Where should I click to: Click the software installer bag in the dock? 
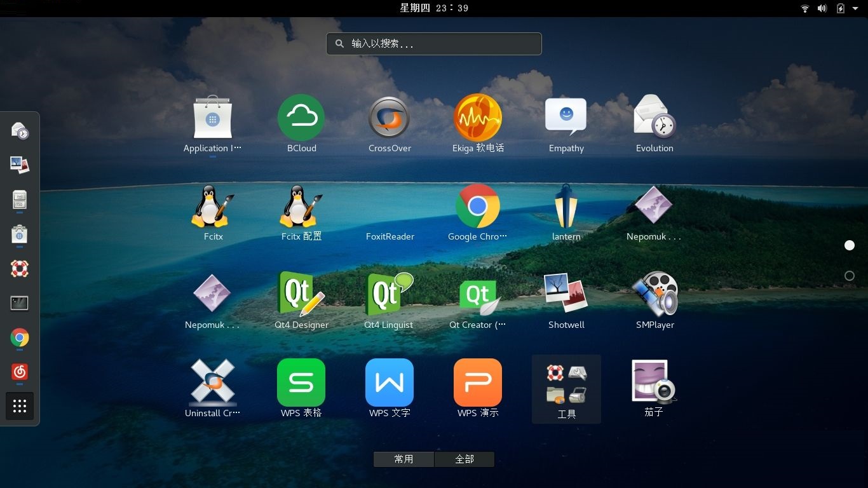(x=20, y=234)
